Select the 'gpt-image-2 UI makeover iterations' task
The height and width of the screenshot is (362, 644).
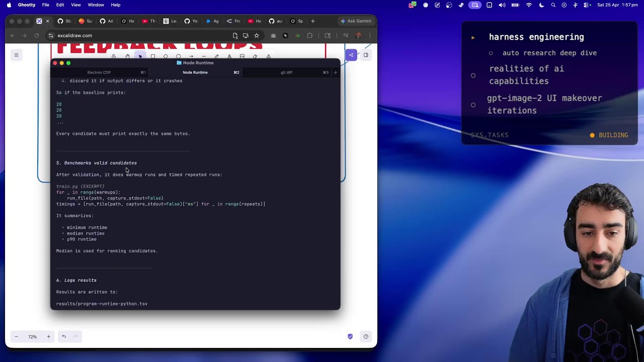pos(544,104)
